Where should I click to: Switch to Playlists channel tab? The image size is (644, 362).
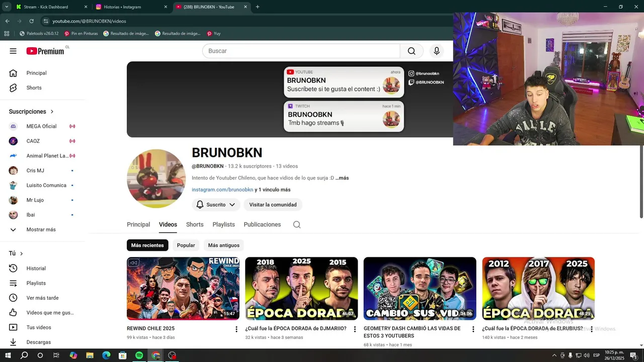tap(223, 225)
